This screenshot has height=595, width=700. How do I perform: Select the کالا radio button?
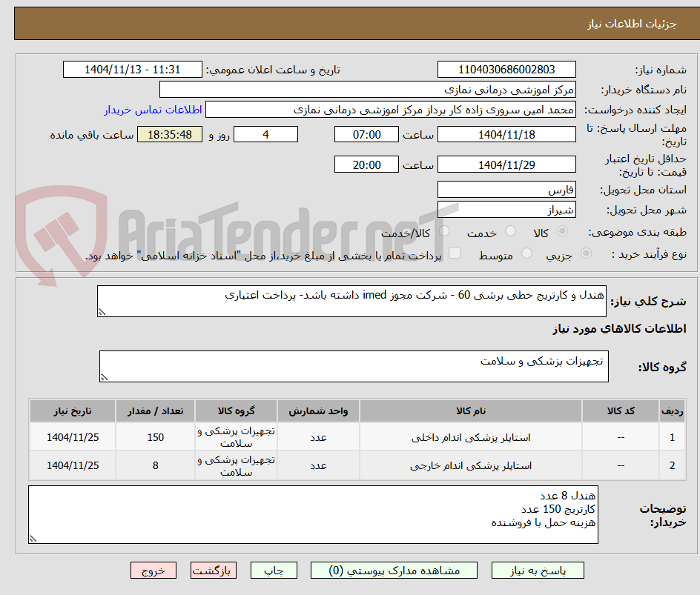[x=563, y=231]
